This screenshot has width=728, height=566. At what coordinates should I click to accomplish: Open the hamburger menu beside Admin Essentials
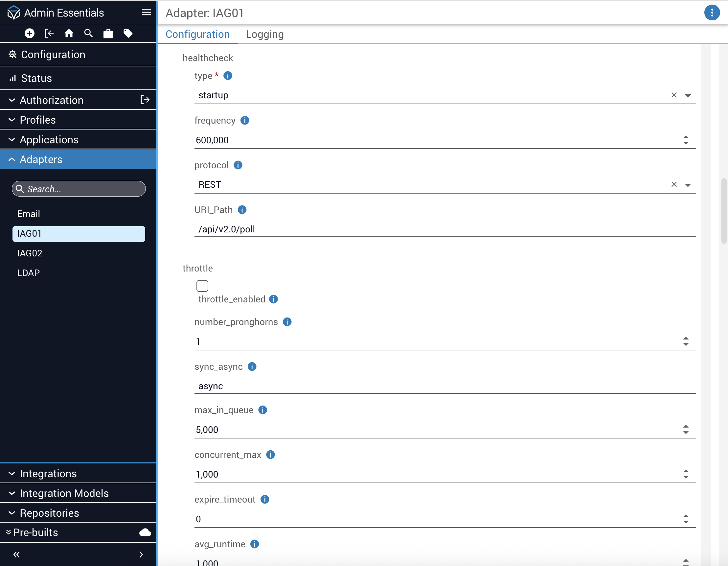146,13
